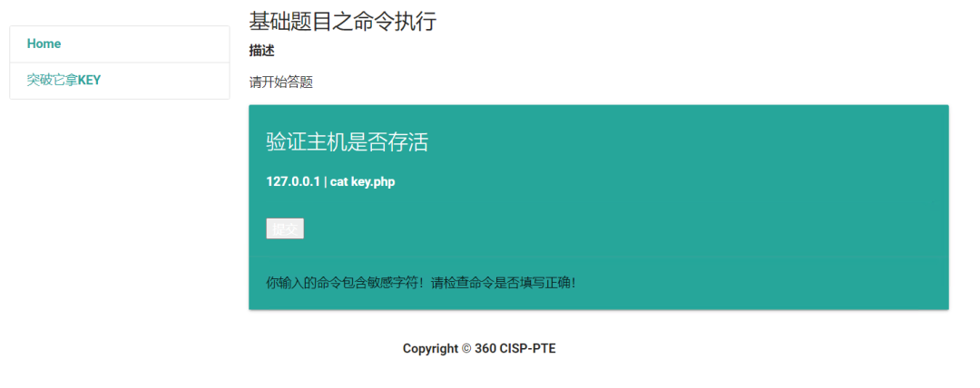This screenshot has width=980, height=388.
Task: Click the KEY word in sidebar link
Action: 89,81
